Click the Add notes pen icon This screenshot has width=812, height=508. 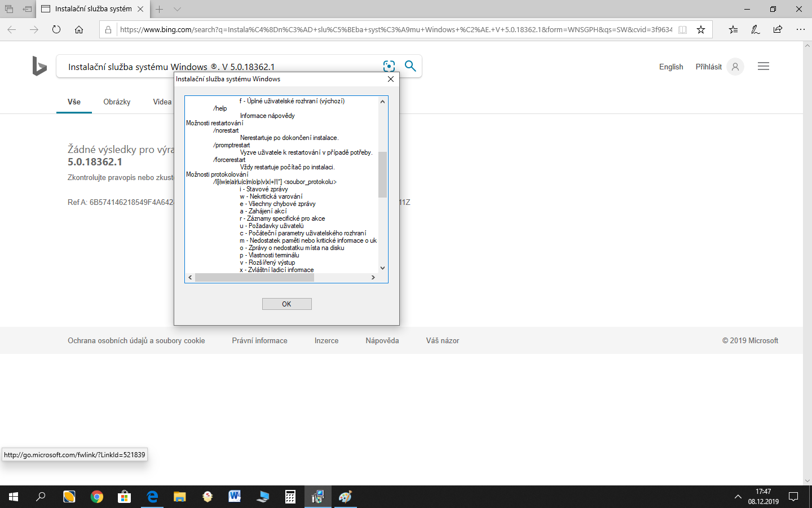[756, 29]
